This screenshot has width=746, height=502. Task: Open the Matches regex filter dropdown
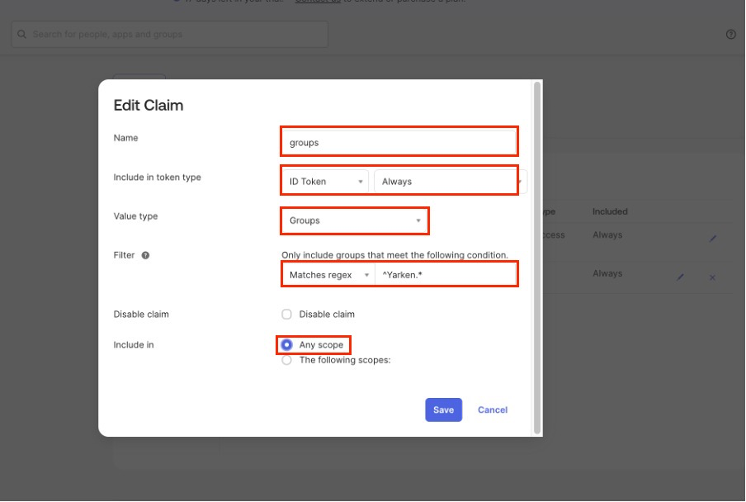coord(328,275)
